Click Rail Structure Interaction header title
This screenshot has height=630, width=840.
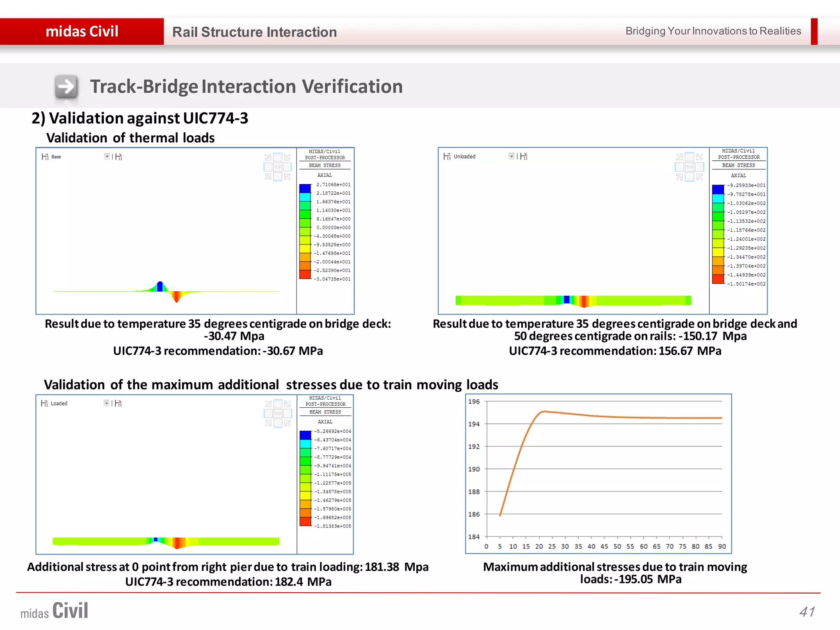(254, 32)
